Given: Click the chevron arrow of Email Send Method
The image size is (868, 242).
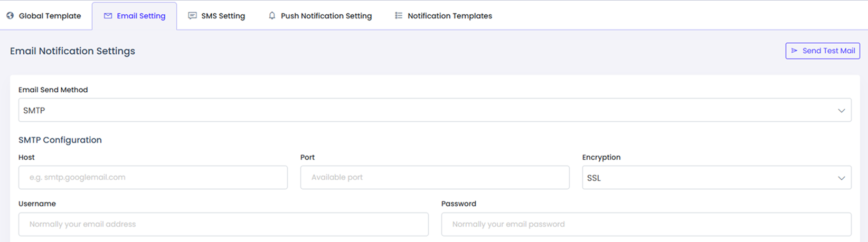Looking at the screenshot, I should 841,111.
